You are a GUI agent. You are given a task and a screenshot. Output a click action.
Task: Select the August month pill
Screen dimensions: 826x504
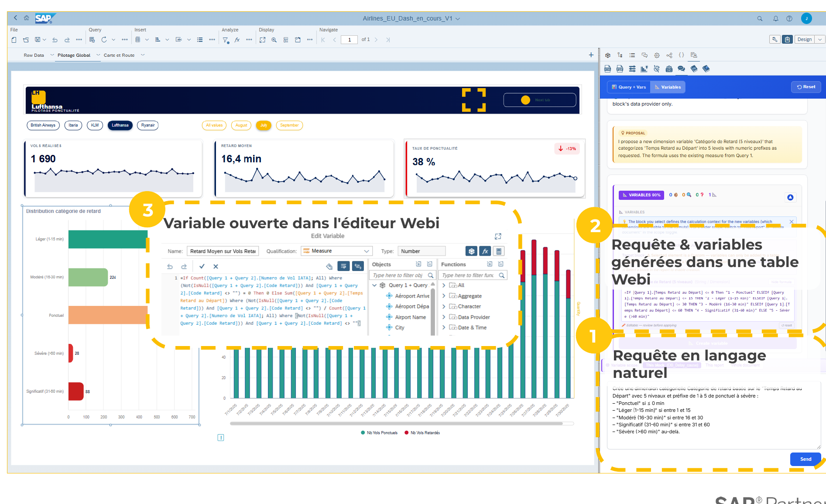tap(241, 125)
